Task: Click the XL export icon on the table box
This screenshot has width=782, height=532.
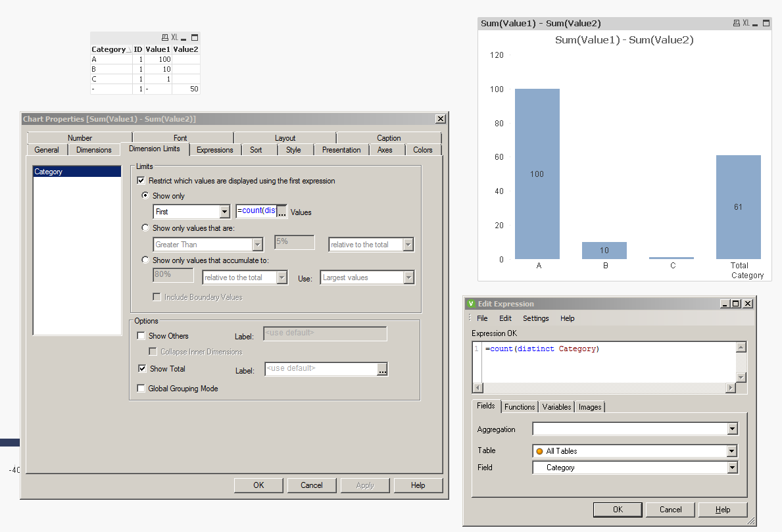Action: (x=175, y=37)
